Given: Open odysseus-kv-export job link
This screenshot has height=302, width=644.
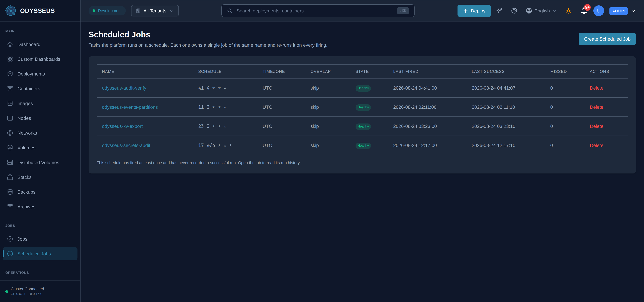Looking at the screenshot, I should 122,126.
